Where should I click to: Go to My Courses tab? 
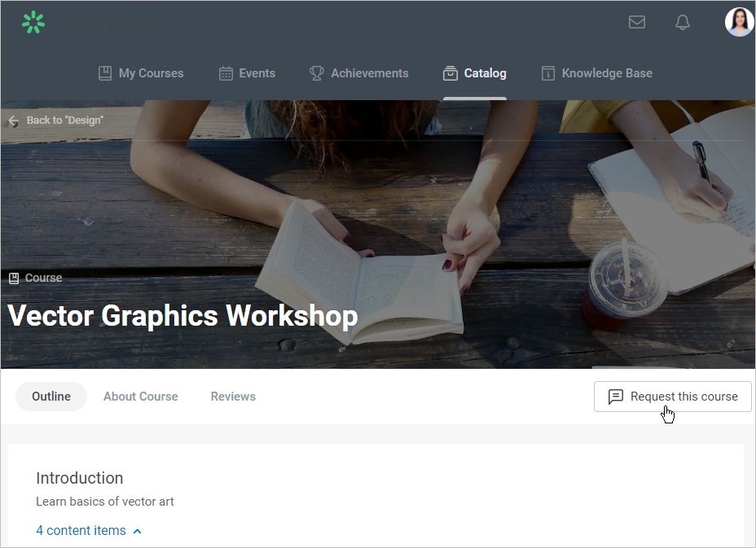tap(141, 73)
